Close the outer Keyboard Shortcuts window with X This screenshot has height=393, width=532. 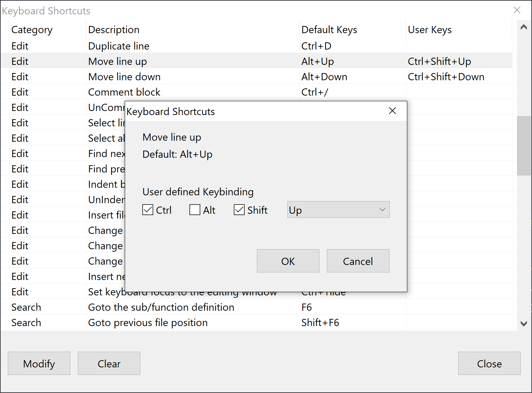click(x=517, y=10)
